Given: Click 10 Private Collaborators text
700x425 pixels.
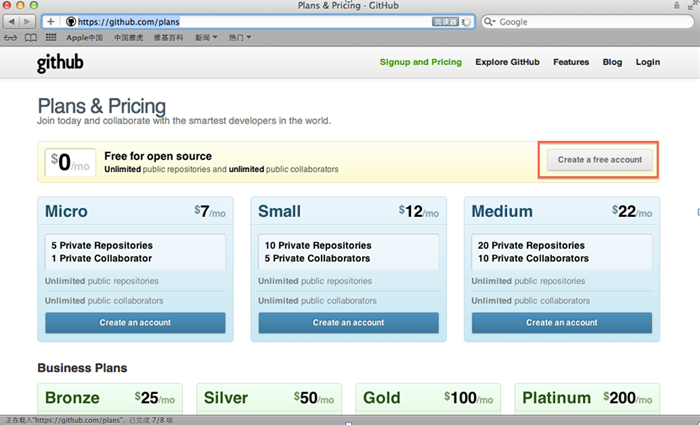Looking at the screenshot, I should coord(533,258).
